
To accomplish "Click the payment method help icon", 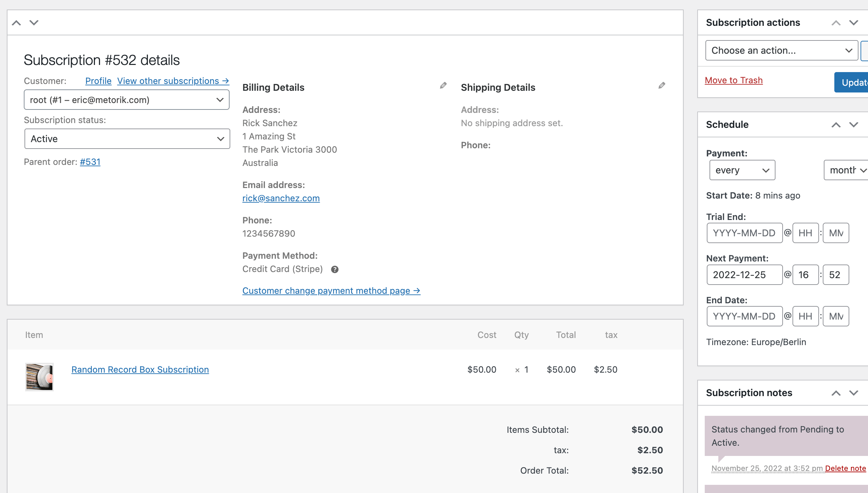I will pyautogui.click(x=335, y=269).
